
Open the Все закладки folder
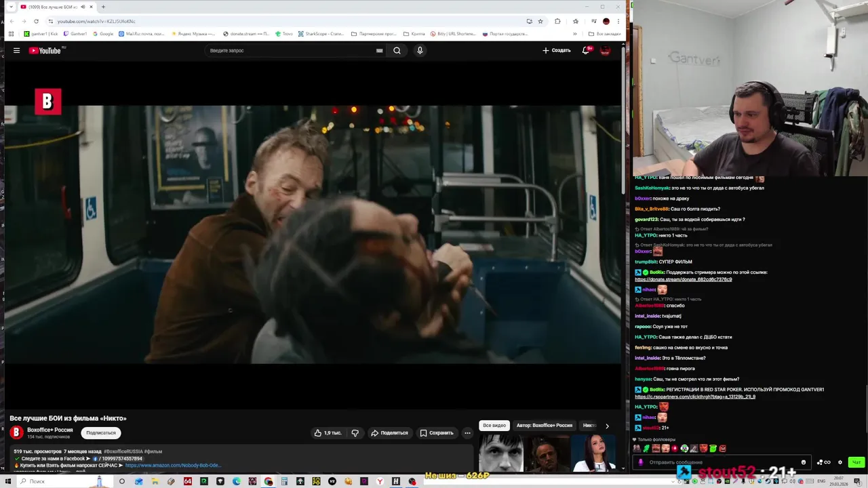tap(604, 34)
